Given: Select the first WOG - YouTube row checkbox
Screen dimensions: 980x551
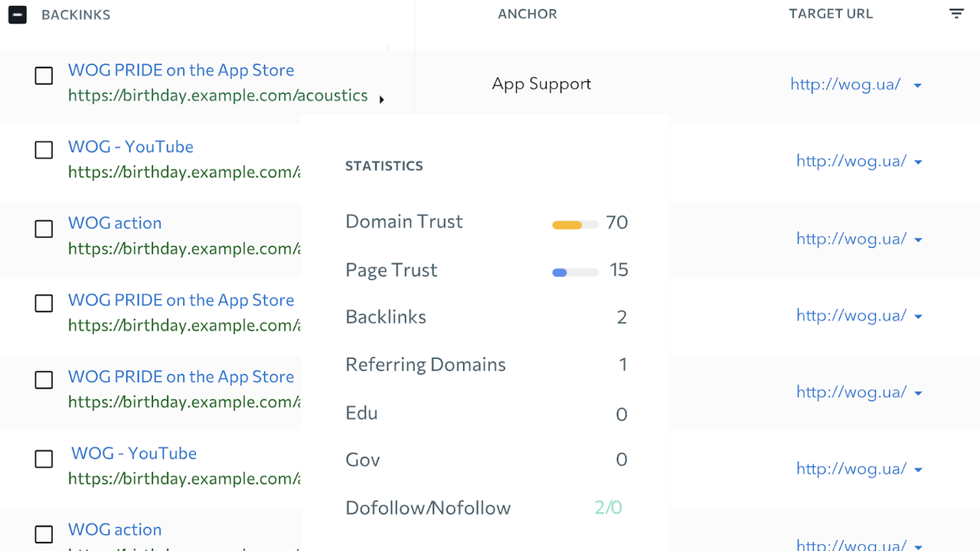Looking at the screenshot, I should pyautogui.click(x=44, y=150).
